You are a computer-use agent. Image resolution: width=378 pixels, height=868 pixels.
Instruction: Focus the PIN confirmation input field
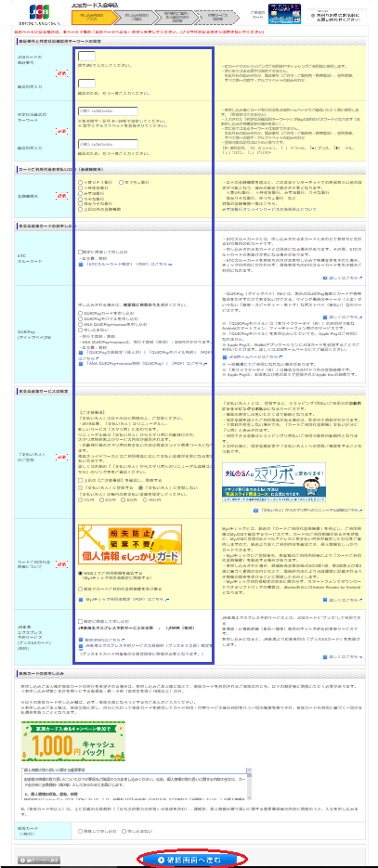click(x=87, y=83)
